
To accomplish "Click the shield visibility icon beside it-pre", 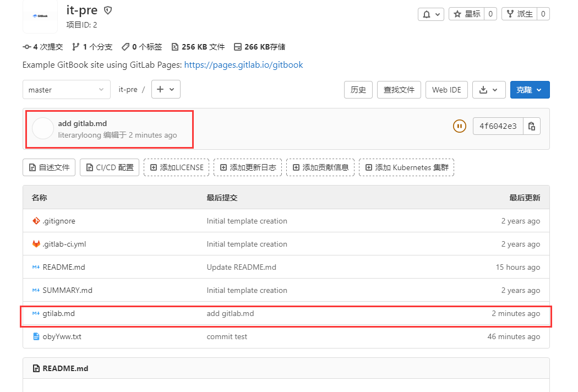I will pos(108,10).
